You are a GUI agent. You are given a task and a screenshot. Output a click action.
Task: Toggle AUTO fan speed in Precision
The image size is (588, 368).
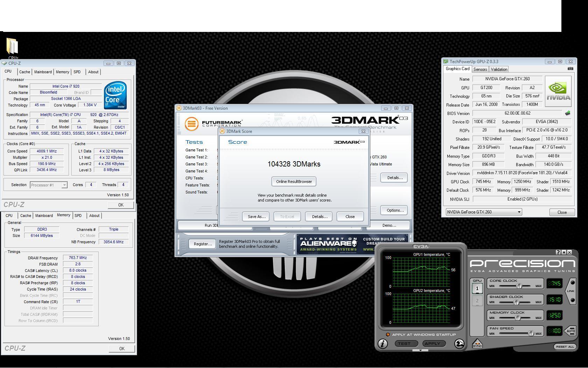(570, 331)
